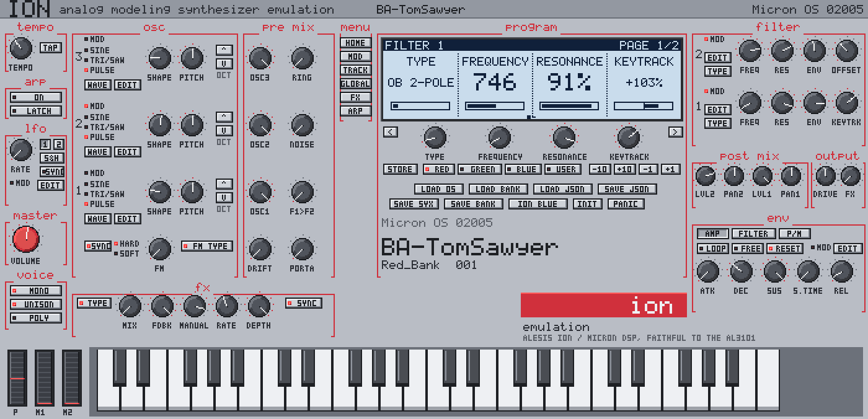Enable the arp LATCH switch
Image resolution: width=868 pixels, height=419 pixels.
tap(37, 111)
